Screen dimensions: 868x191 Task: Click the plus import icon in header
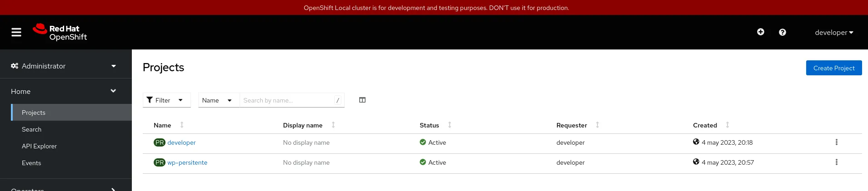[760, 32]
